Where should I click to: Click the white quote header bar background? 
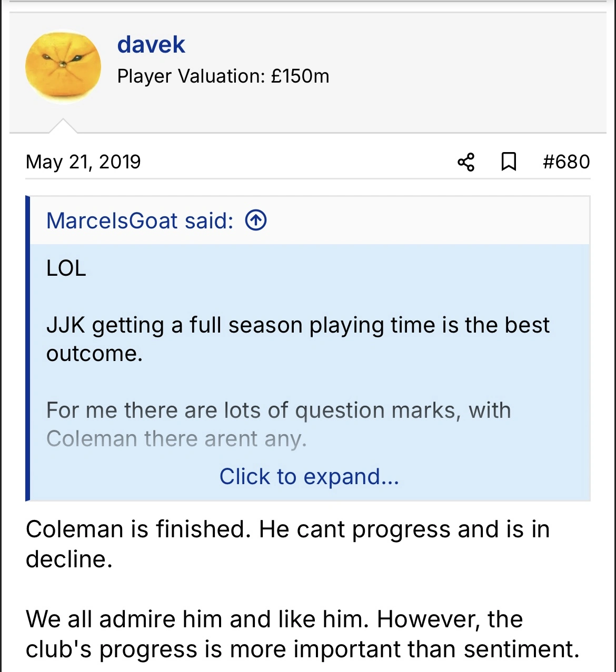[421, 220]
